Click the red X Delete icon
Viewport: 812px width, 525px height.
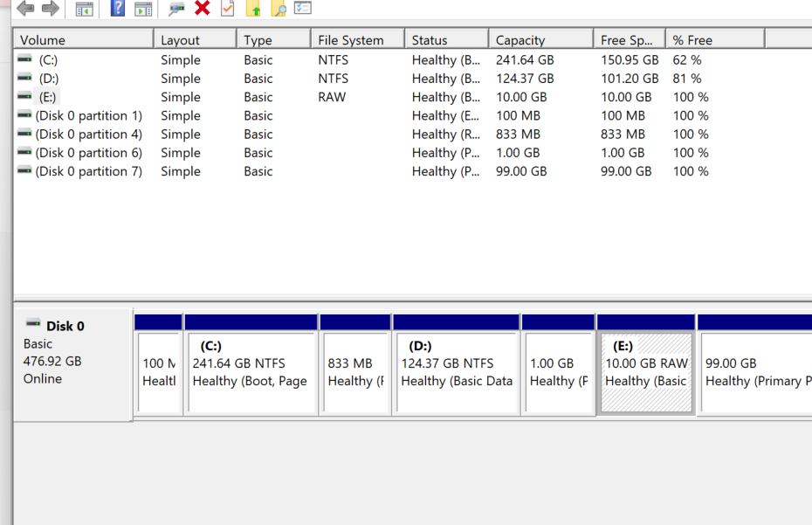click(202, 8)
